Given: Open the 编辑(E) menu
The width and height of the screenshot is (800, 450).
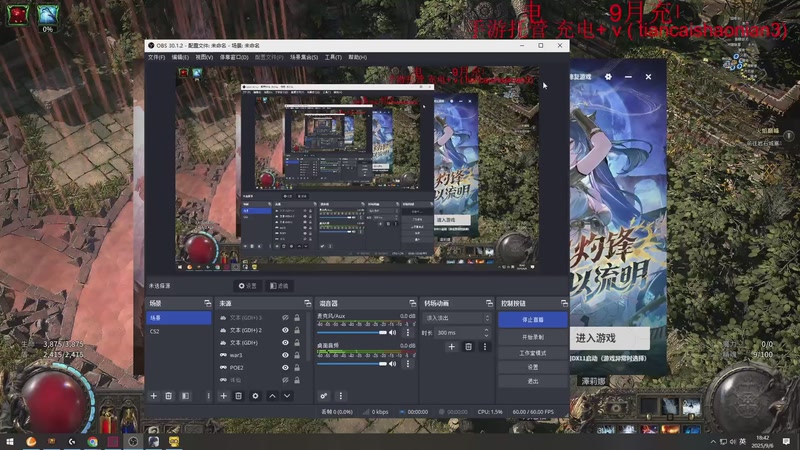Looking at the screenshot, I should [x=180, y=57].
